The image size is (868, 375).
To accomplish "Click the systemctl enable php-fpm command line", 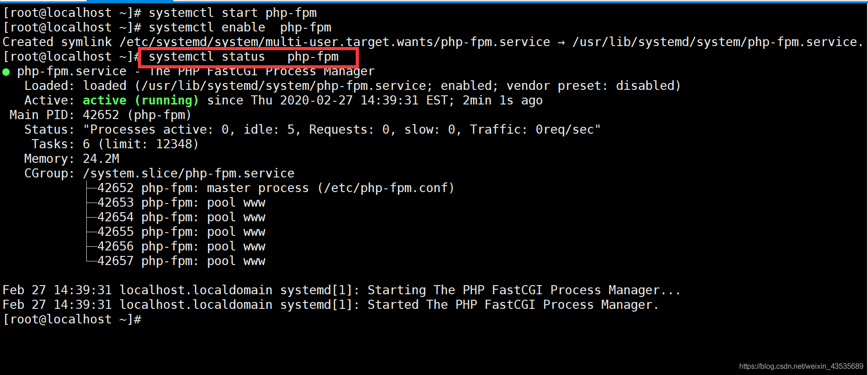I will [x=167, y=28].
